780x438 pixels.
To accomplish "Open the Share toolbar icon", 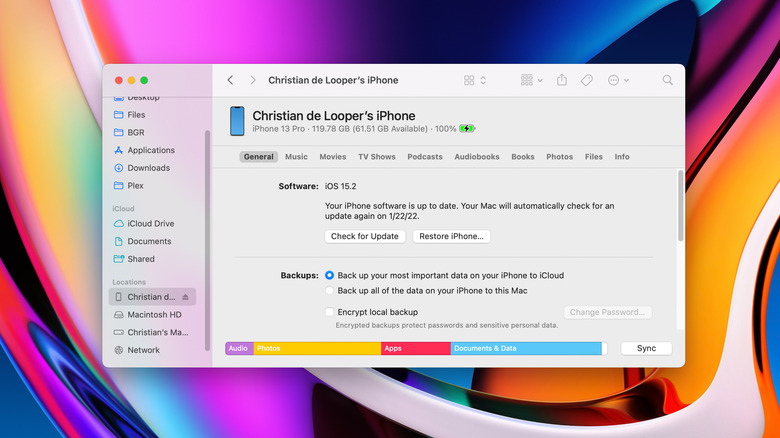I will tap(562, 80).
